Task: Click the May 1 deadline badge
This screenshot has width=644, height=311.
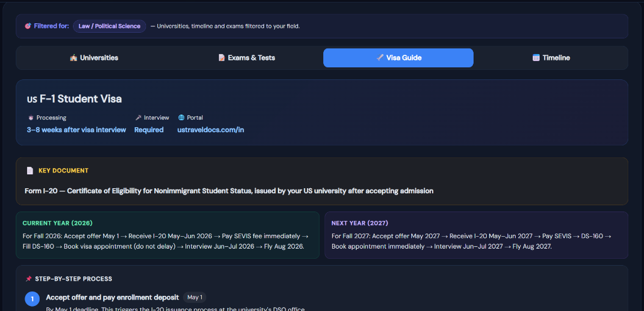Action: coord(195,297)
